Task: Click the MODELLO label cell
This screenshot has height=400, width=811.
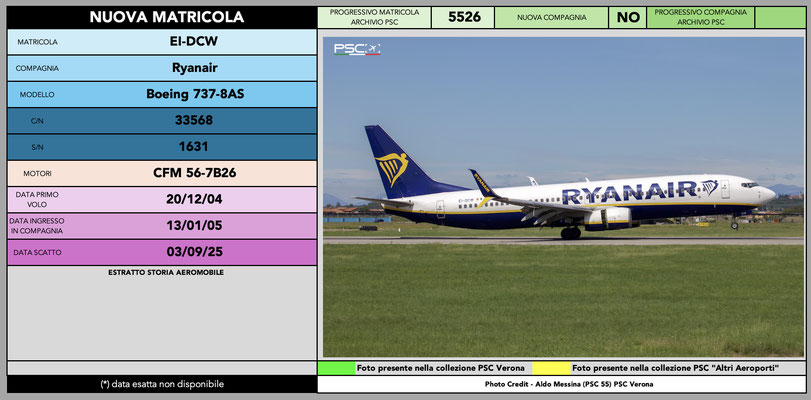Action: tap(37, 95)
